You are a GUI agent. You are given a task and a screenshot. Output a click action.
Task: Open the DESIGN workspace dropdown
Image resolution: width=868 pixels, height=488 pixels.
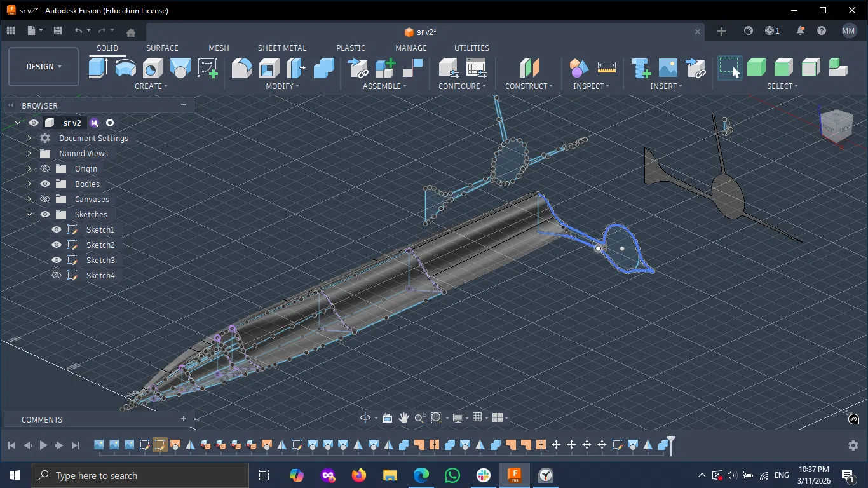[43, 67]
